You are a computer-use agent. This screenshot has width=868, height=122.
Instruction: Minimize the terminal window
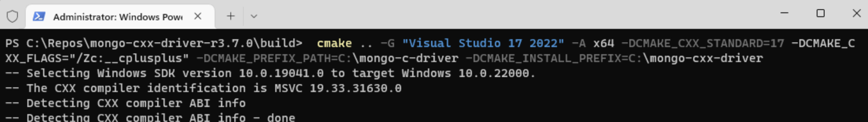(784, 13)
